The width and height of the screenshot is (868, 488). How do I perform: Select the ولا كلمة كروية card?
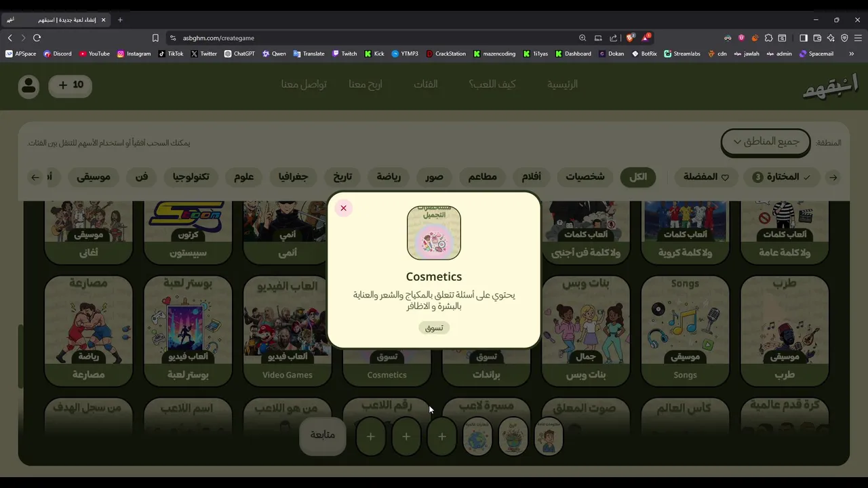685,232
